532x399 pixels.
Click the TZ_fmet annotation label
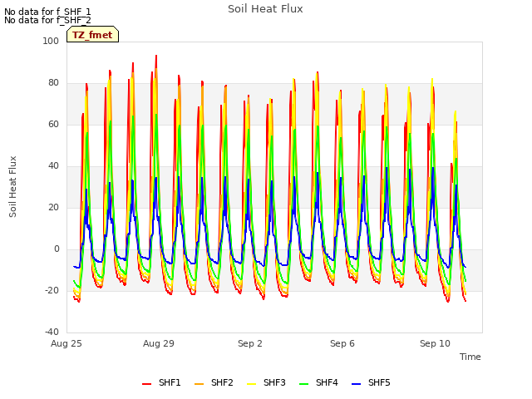(92, 35)
